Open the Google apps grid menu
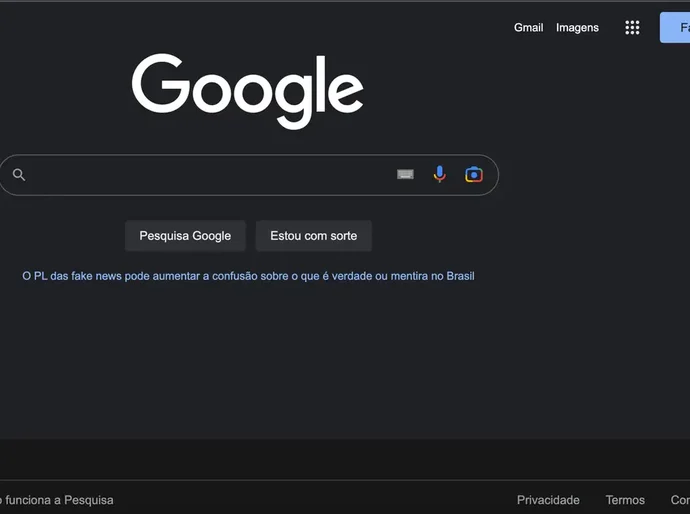Screen dimensions: 690x514 coord(632,28)
